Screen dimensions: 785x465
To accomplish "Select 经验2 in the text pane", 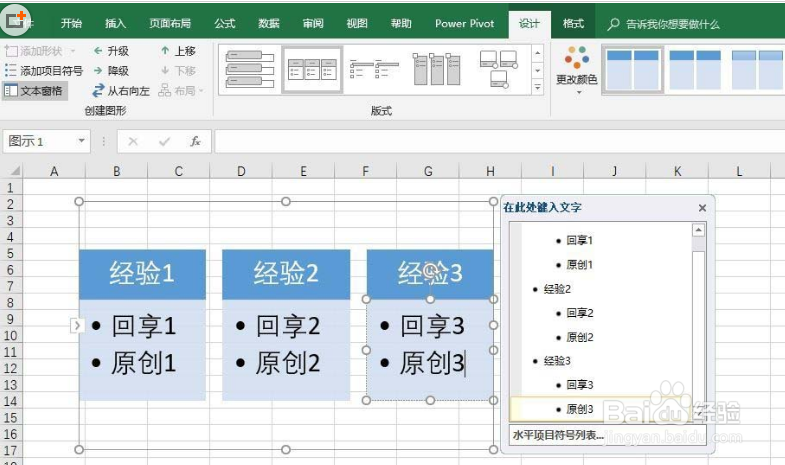I will tap(557, 289).
